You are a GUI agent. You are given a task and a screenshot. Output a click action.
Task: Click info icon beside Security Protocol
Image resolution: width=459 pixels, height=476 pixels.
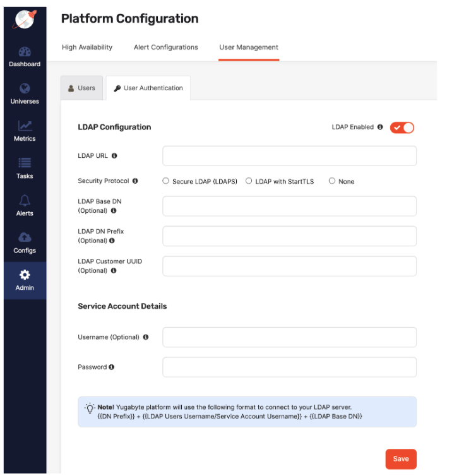[135, 181]
